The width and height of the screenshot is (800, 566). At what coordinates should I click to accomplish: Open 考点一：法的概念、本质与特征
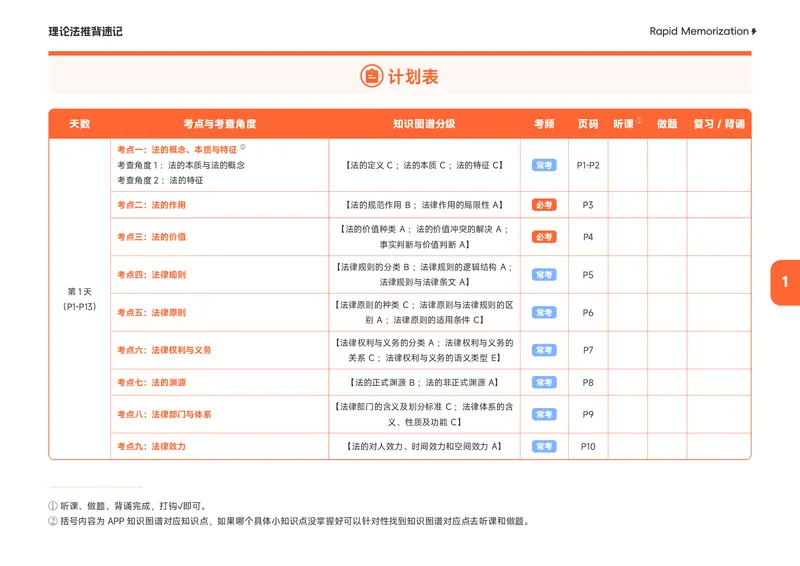pos(177,150)
